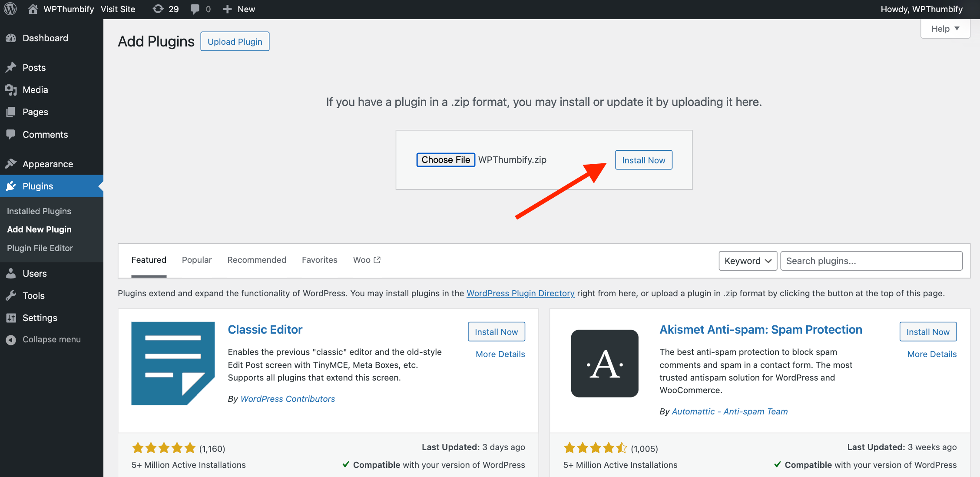Click the Collapse menu label
This screenshot has height=477, width=980.
pyautogui.click(x=52, y=340)
